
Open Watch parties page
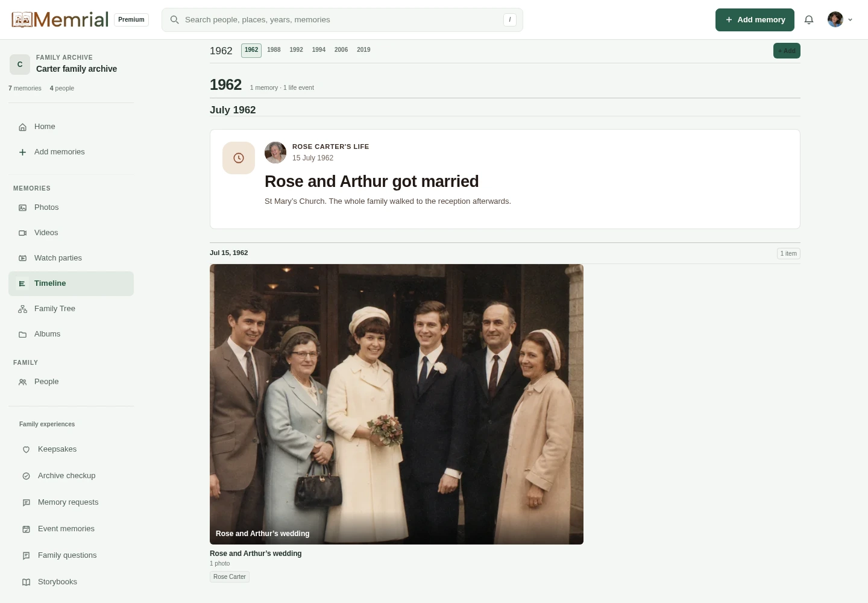[x=71, y=258]
